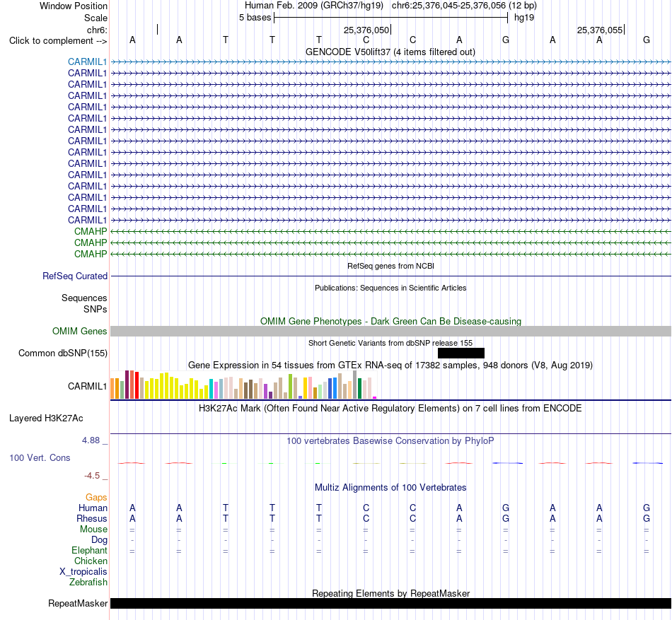Click the RefSeq Curated intron line

(390, 276)
